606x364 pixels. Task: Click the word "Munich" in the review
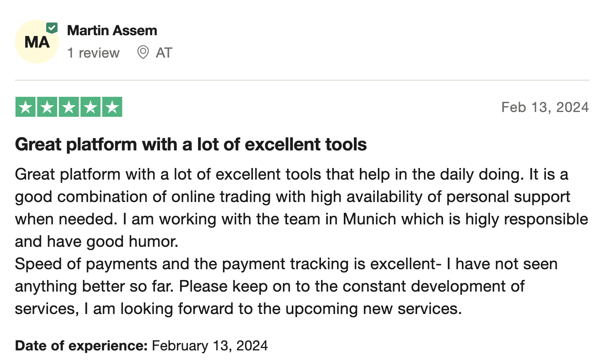point(369,219)
